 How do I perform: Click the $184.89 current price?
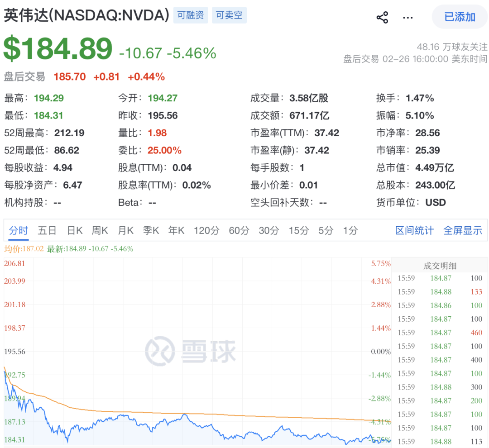point(58,48)
